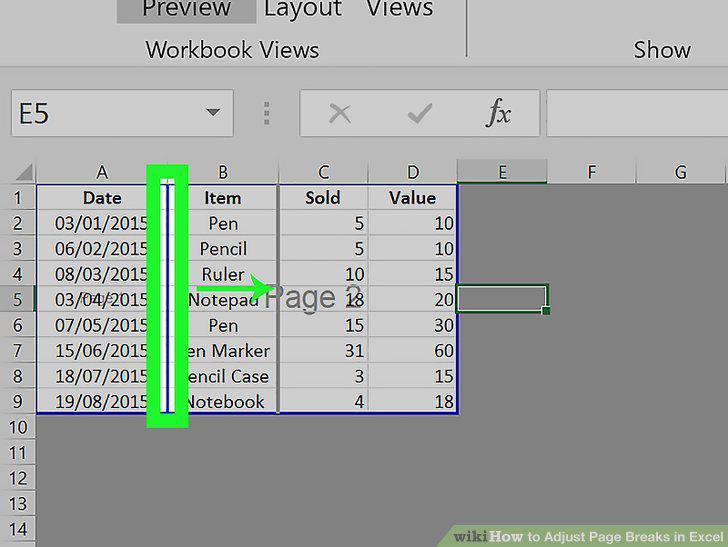
Task: Click the Value cell showing 30
Action: tap(413, 325)
